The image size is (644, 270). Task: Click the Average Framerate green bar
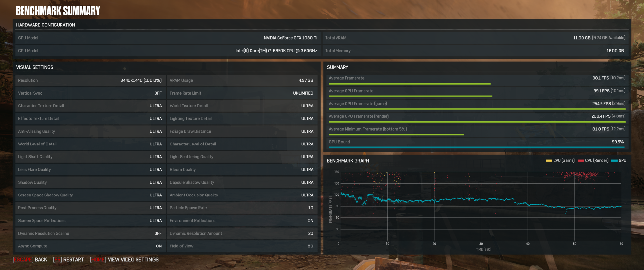409,84
